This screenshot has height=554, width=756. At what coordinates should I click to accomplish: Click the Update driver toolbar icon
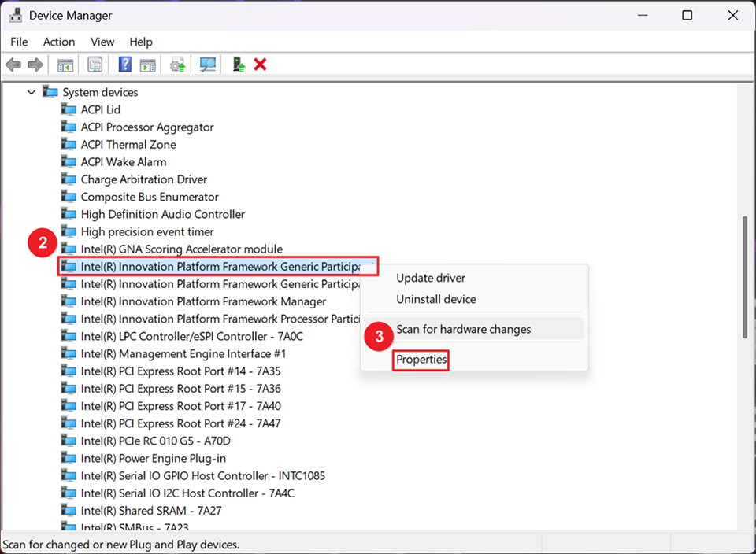[x=177, y=65]
